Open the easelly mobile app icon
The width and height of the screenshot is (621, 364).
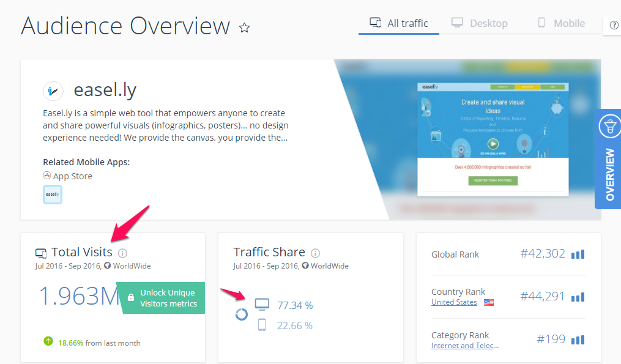click(x=53, y=195)
